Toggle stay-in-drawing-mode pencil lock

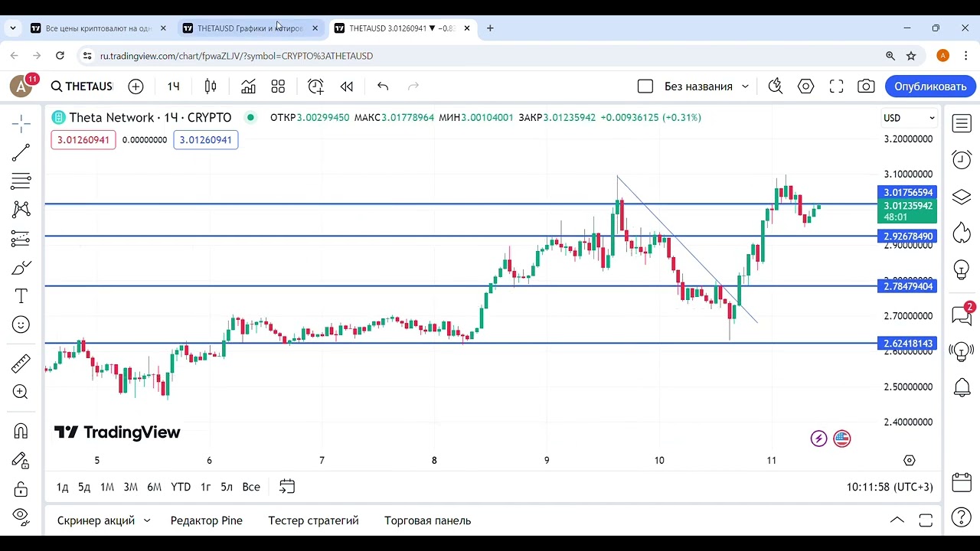[21, 460]
